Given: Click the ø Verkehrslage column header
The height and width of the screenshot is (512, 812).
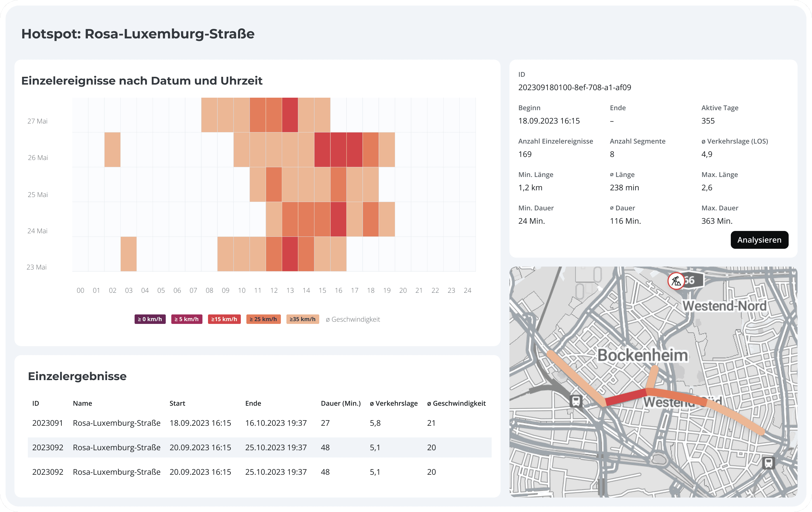Looking at the screenshot, I should [x=393, y=403].
